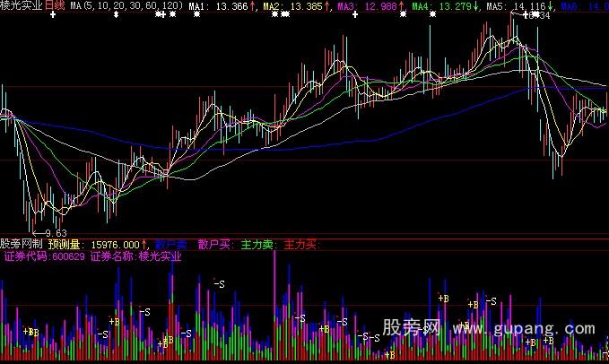Screen dimensions: 609x364
Task: Select the red 主力买 legend label
Action: pyautogui.click(x=301, y=243)
